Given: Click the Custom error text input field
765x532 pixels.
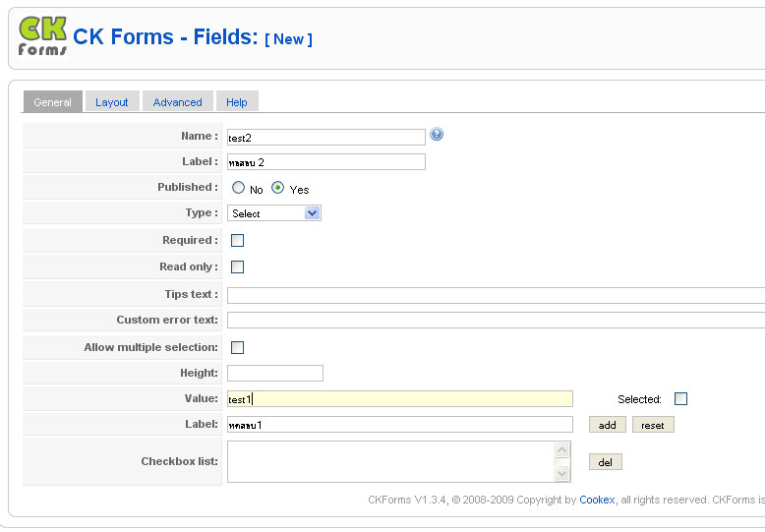Looking at the screenshot, I should pos(497,321).
